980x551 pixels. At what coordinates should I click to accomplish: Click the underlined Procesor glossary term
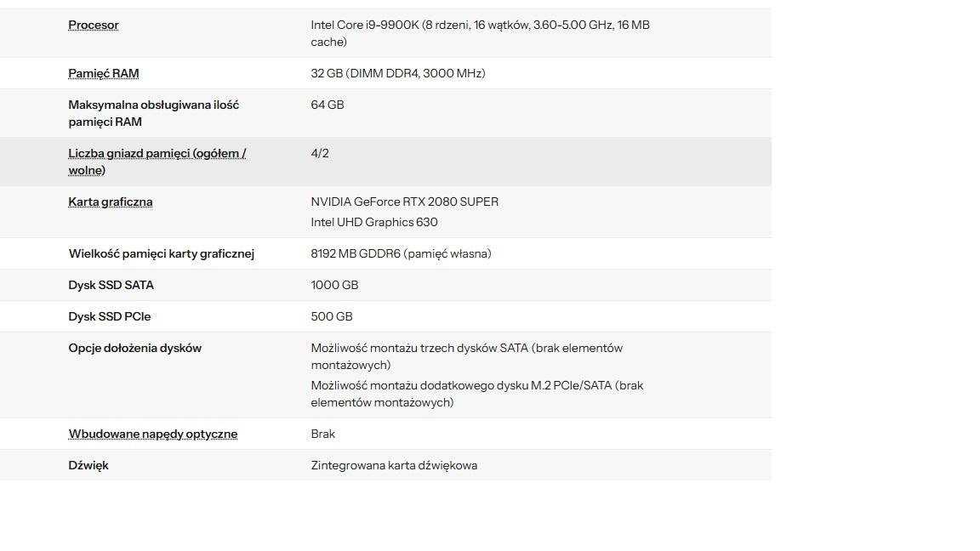tap(94, 26)
